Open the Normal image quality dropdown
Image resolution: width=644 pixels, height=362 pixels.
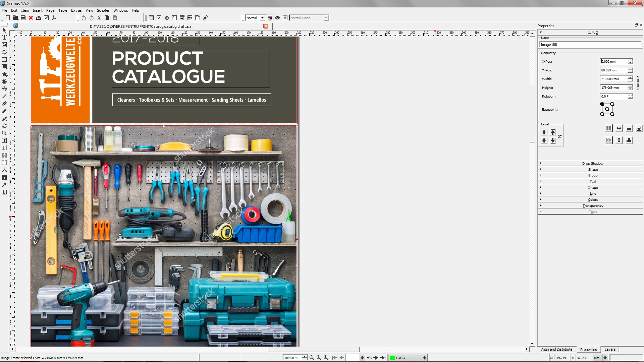(262, 18)
